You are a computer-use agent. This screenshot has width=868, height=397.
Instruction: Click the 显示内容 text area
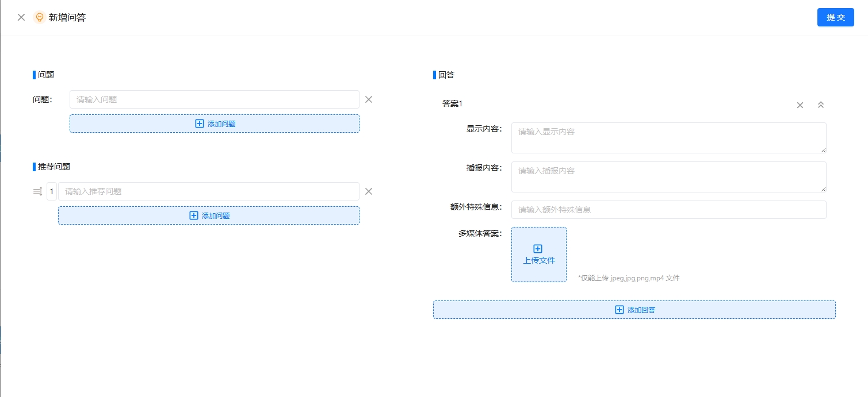pos(668,138)
